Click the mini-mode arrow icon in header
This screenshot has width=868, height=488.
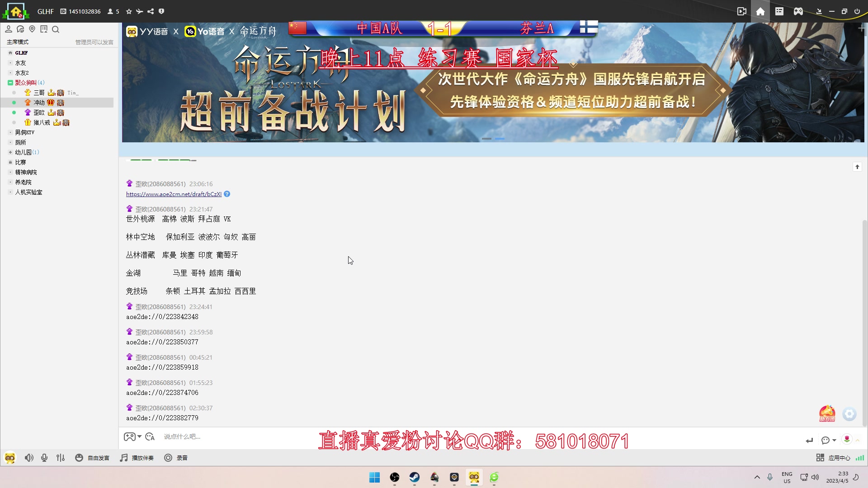click(x=819, y=11)
